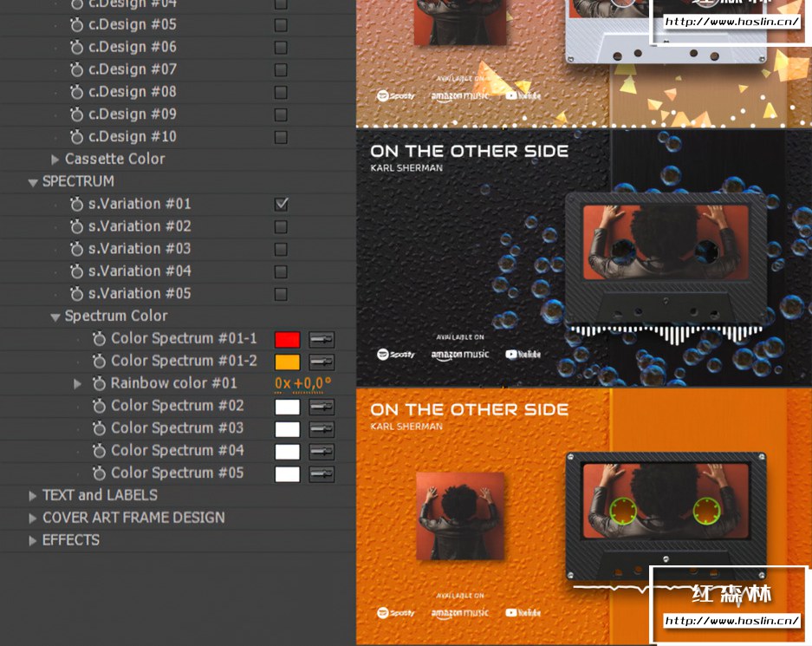The height and width of the screenshot is (646, 812).
Task: Expand the TEXT and LABELS section
Action: pyautogui.click(x=33, y=496)
